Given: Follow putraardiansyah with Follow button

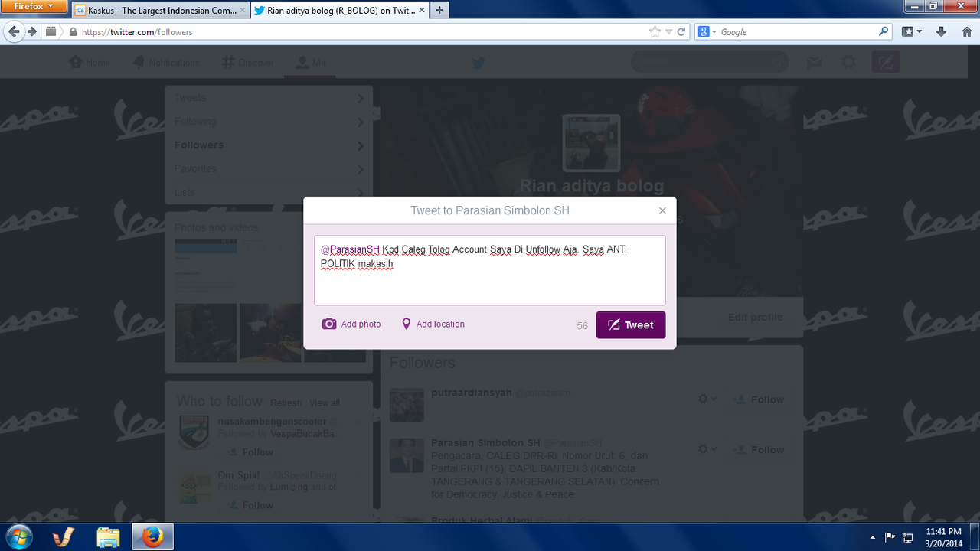Looking at the screenshot, I should coord(758,399).
